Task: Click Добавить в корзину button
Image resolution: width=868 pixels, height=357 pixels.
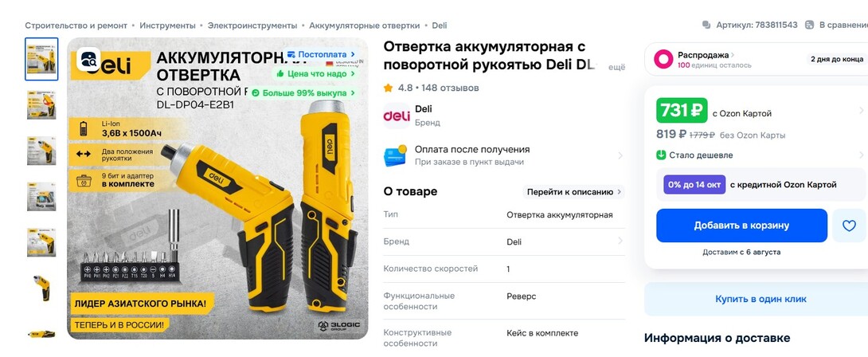Action: [x=742, y=226]
